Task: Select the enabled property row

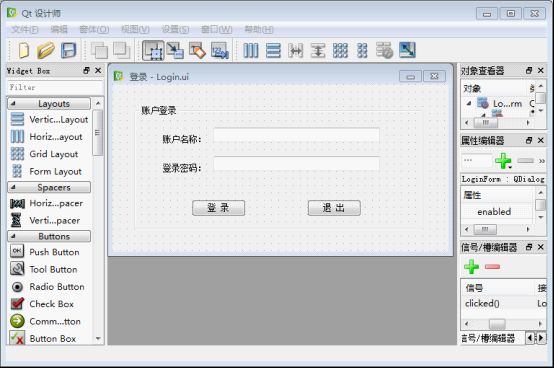Action: click(x=498, y=212)
